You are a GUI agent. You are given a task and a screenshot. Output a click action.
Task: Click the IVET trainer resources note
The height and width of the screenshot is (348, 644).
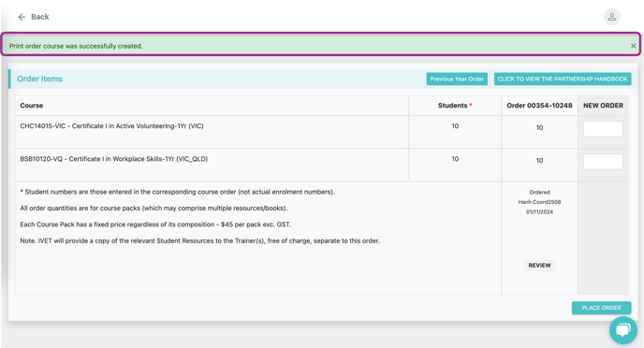[x=200, y=241]
